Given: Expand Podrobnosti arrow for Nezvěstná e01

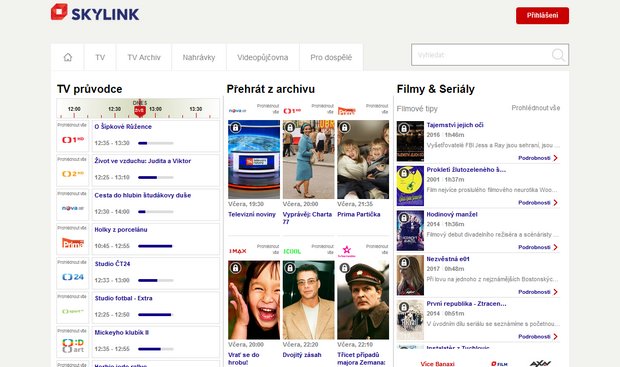Looking at the screenshot, I should pyautogui.click(x=555, y=292).
